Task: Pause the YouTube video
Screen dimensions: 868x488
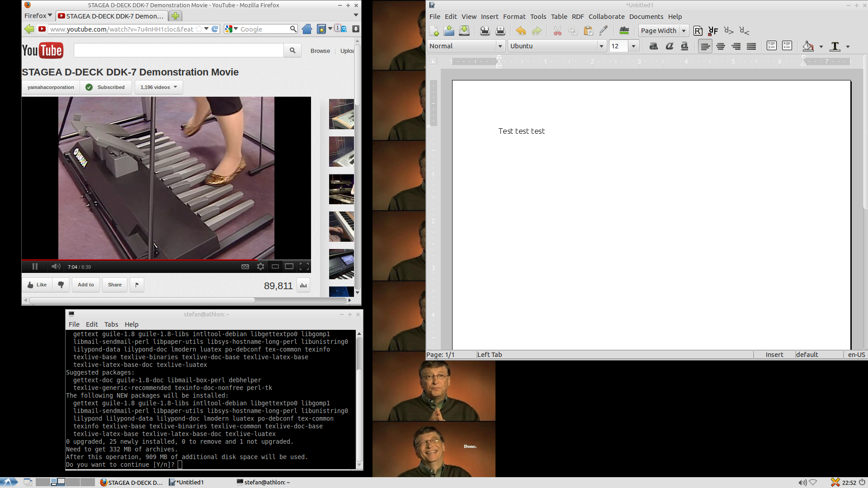Action: click(35, 267)
